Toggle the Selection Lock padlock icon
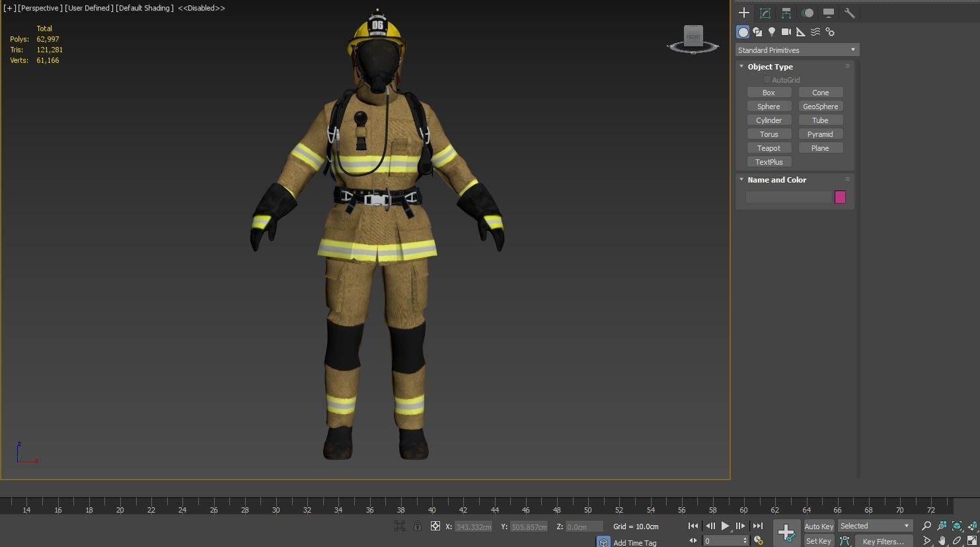980x547 pixels. coord(418,526)
